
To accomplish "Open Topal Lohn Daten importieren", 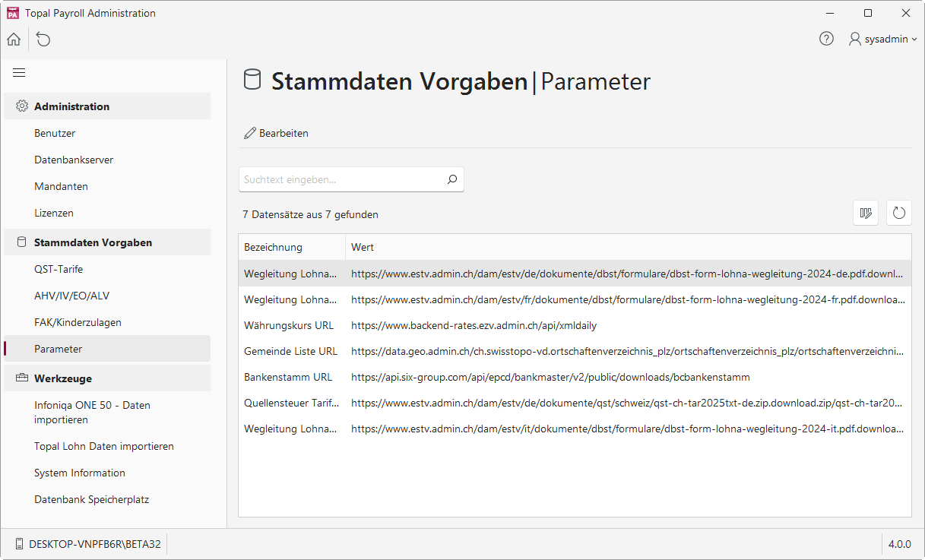I will 104,446.
